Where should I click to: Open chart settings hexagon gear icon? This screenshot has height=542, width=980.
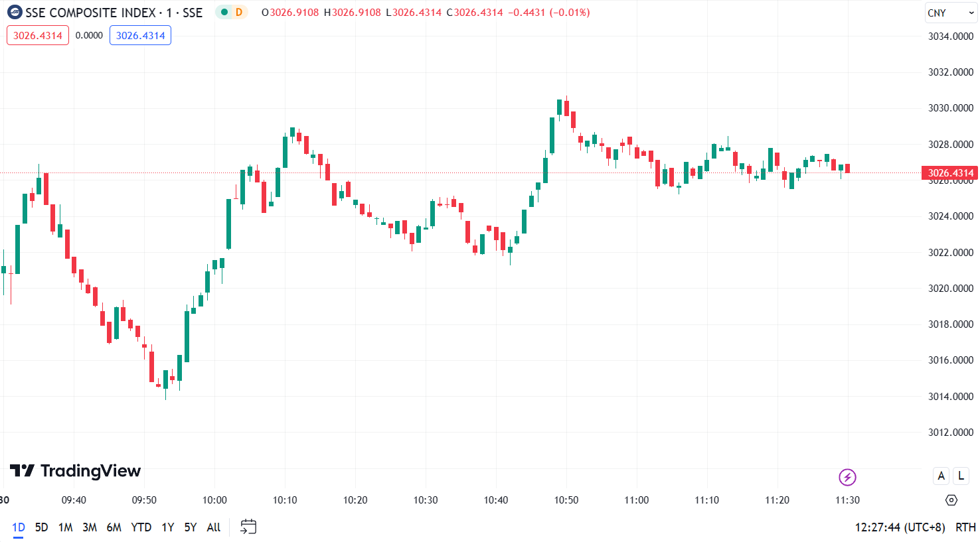tap(951, 500)
